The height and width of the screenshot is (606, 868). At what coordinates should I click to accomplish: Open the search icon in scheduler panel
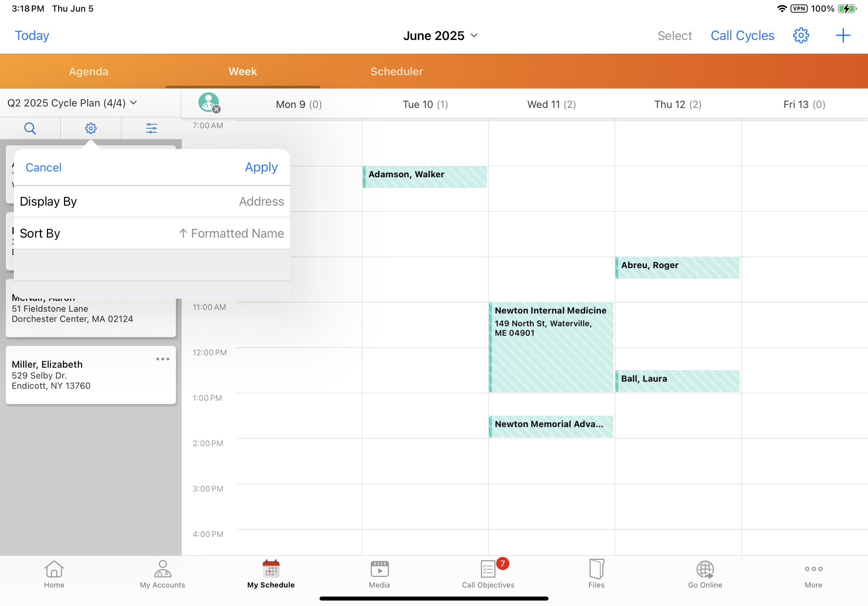coord(30,129)
